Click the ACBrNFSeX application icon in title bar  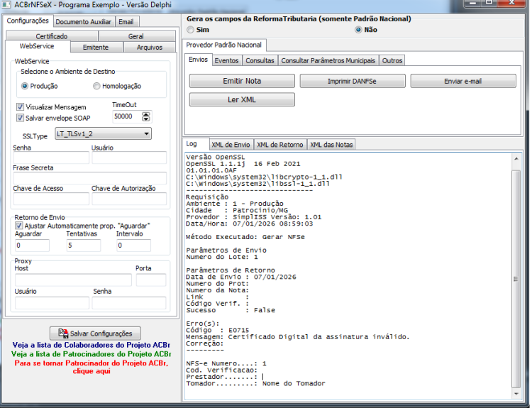6,5
